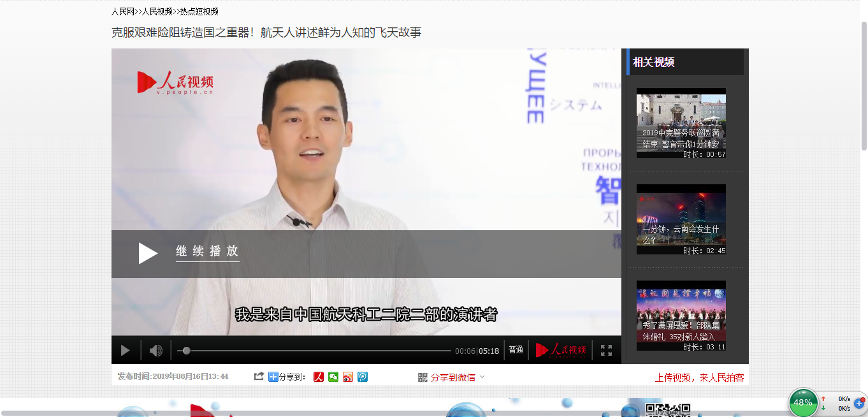Click the 继续播放 continue playing text
Screen dimensions: 868x417
click(207, 251)
